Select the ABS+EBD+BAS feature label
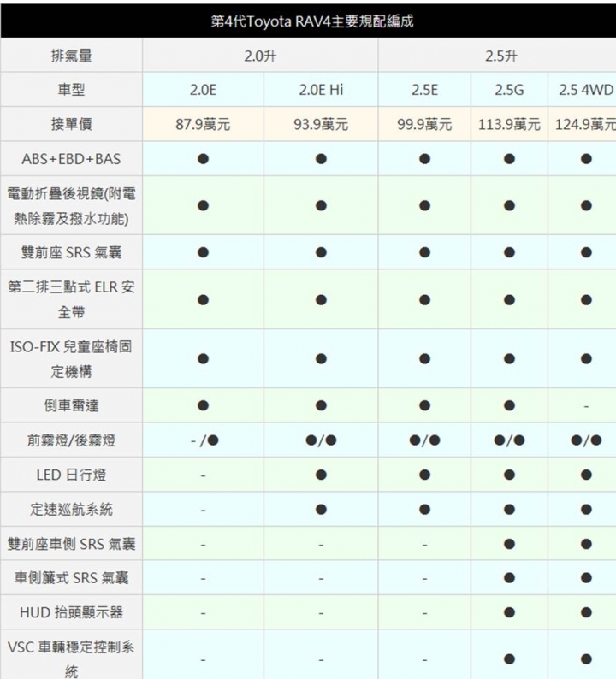The height and width of the screenshot is (679, 616). pyautogui.click(x=72, y=159)
